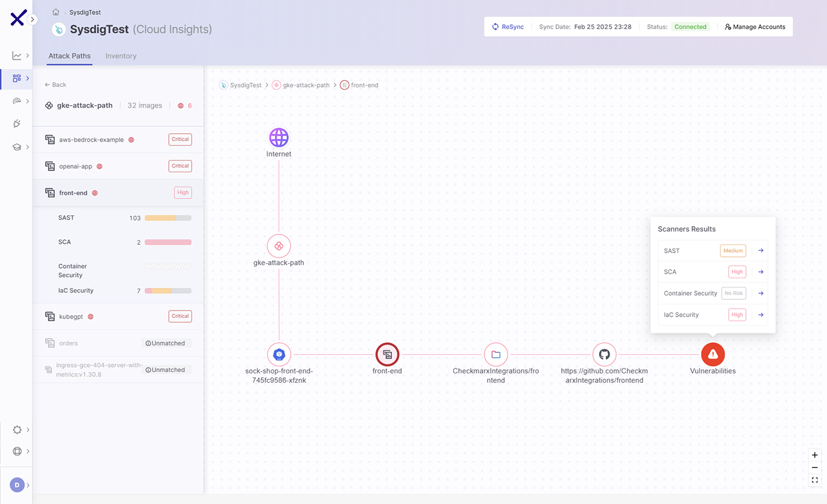Open SCA scanner results arrow
Image resolution: width=827 pixels, height=504 pixels.
pos(760,272)
